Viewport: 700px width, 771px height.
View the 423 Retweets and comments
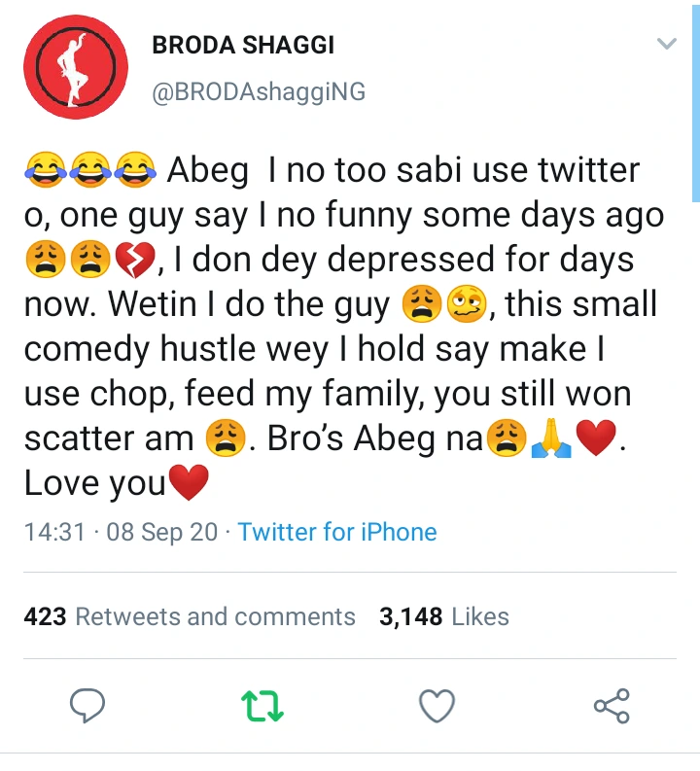(x=189, y=616)
